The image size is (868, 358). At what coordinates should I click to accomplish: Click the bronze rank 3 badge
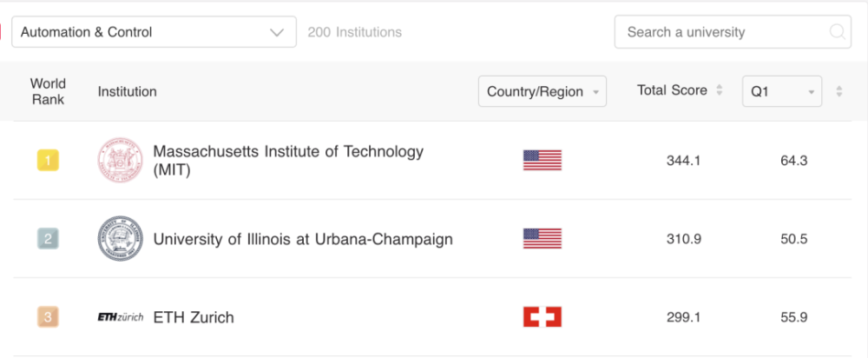click(48, 317)
